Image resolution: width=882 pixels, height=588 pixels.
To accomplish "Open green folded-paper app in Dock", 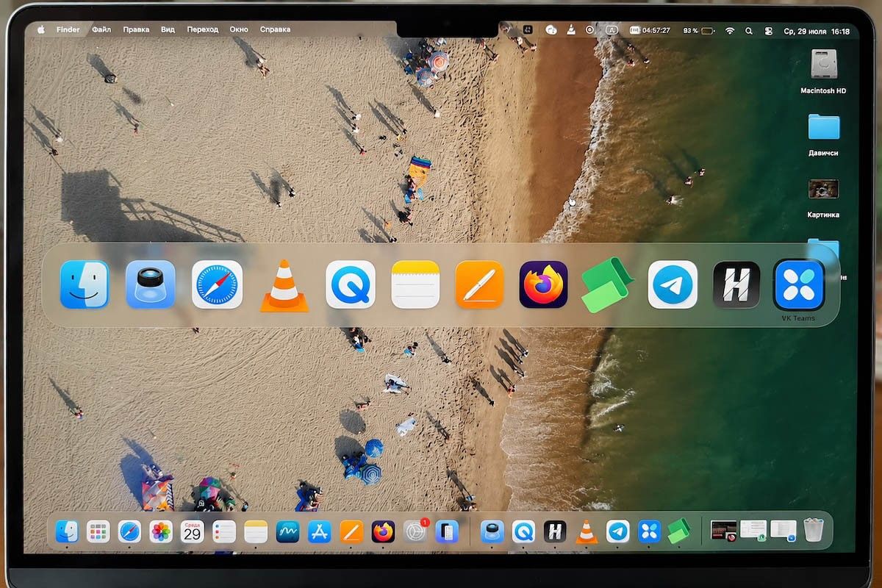I will pyautogui.click(x=679, y=531).
